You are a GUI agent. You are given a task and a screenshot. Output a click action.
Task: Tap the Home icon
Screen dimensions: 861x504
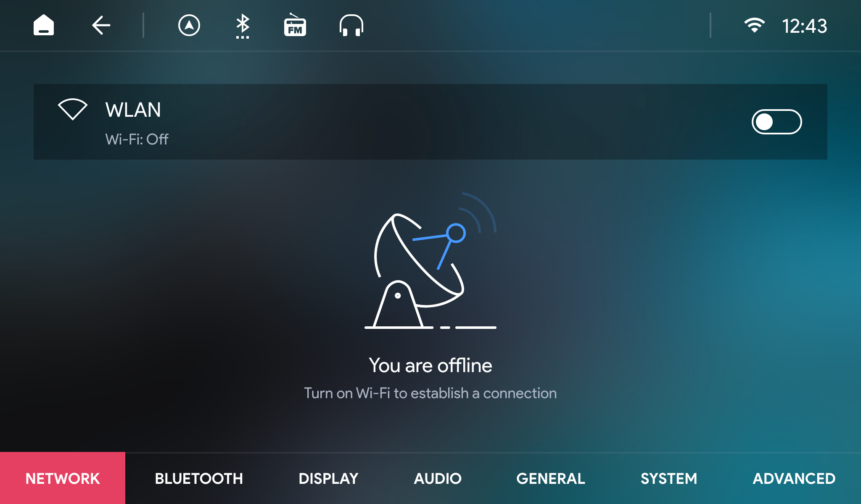click(44, 26)
